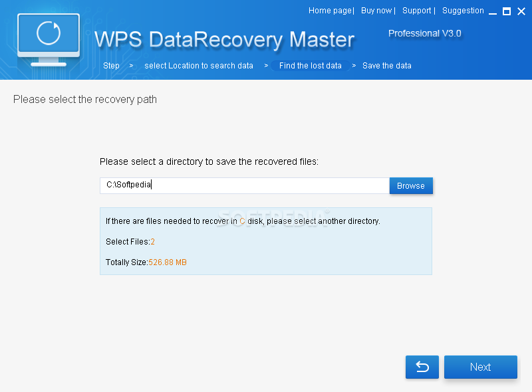Viewport: 532px width, 392px height.
Task: Open the Home page link
Action: (330, 11)
